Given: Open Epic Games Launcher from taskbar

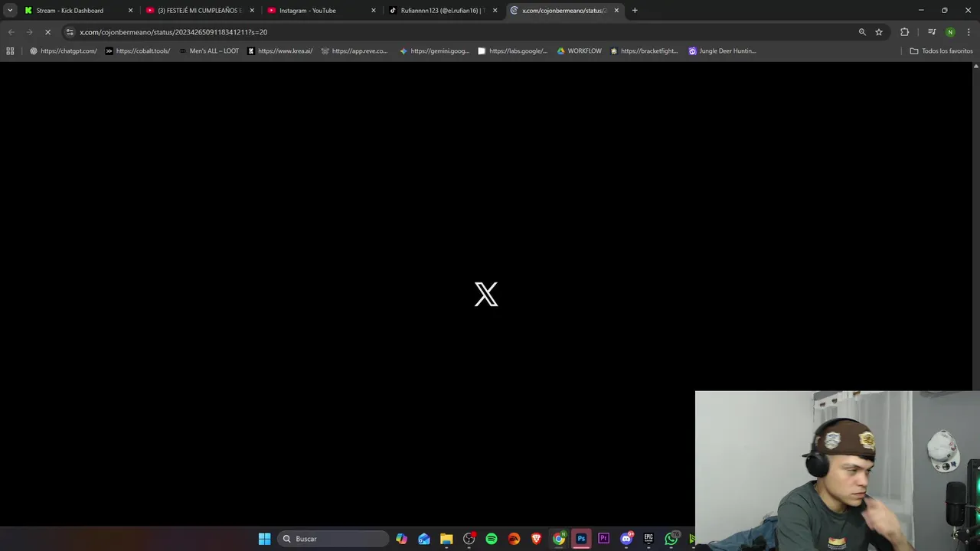Looking at the screenshot, I should 648,539.
